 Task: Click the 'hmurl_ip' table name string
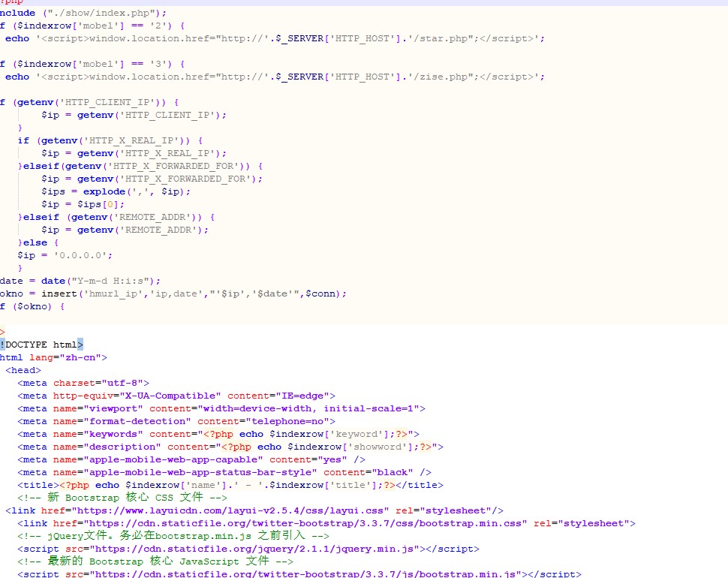coord(113,294)
